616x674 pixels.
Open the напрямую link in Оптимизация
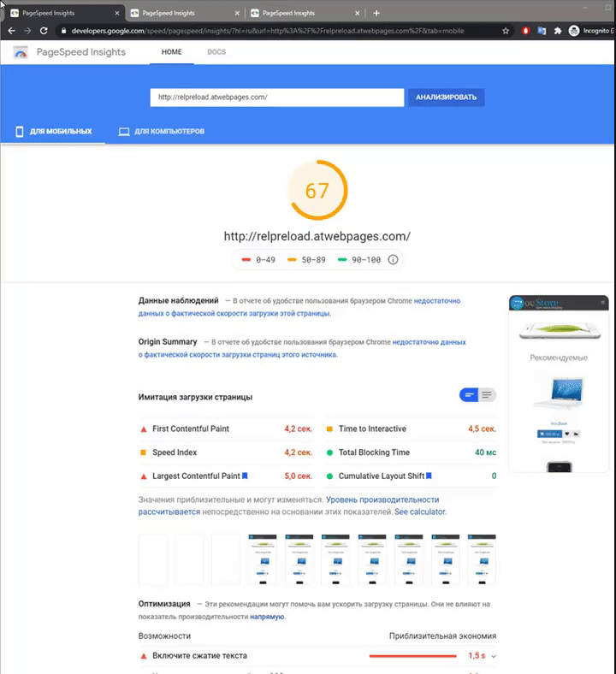(x=267, y=617)
